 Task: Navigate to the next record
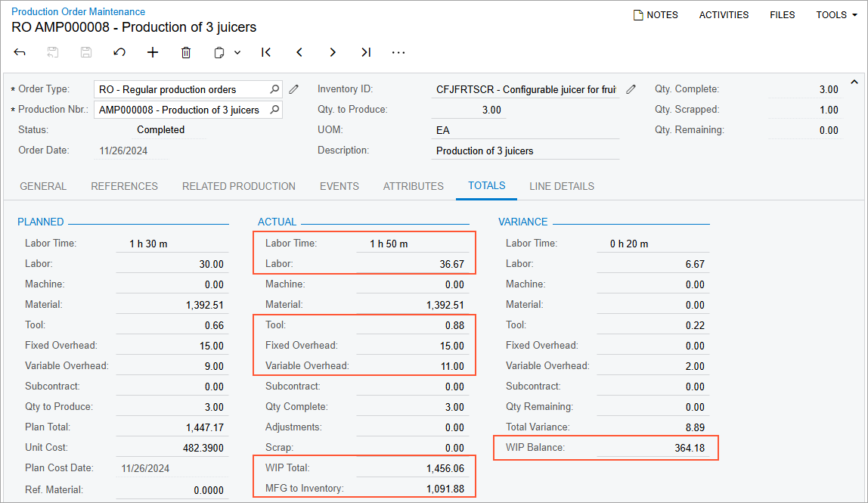(333, 52)
